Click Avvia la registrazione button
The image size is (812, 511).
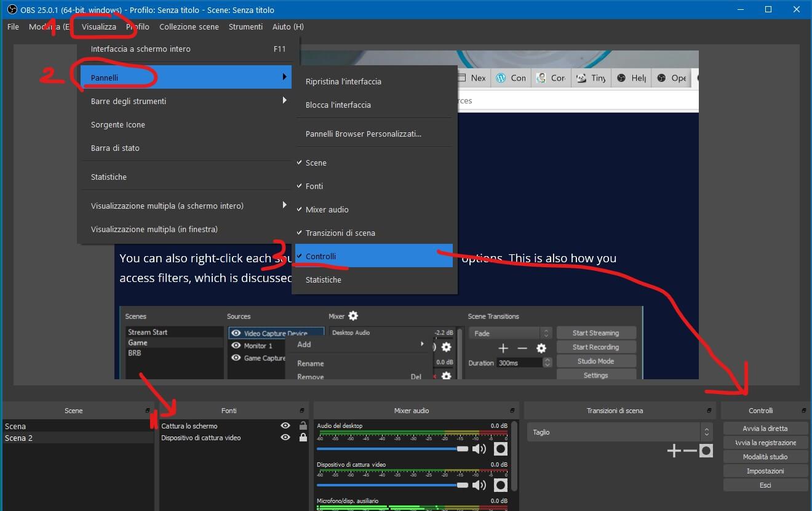[765, 443]
